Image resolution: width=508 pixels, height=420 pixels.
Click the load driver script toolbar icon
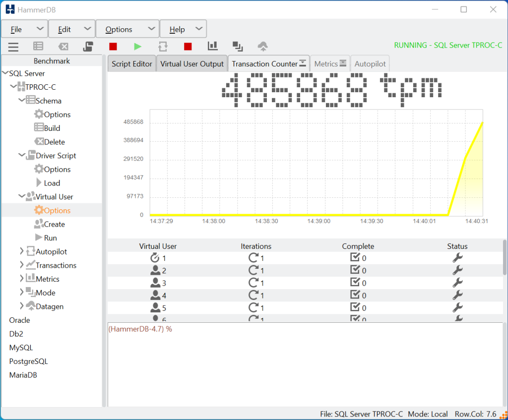click(88, 47)
